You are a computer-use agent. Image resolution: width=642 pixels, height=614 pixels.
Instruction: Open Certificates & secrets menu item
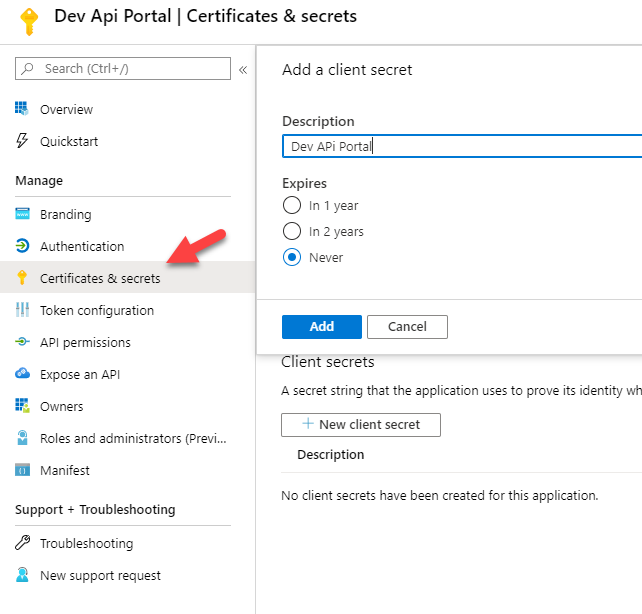pos(100,278)
